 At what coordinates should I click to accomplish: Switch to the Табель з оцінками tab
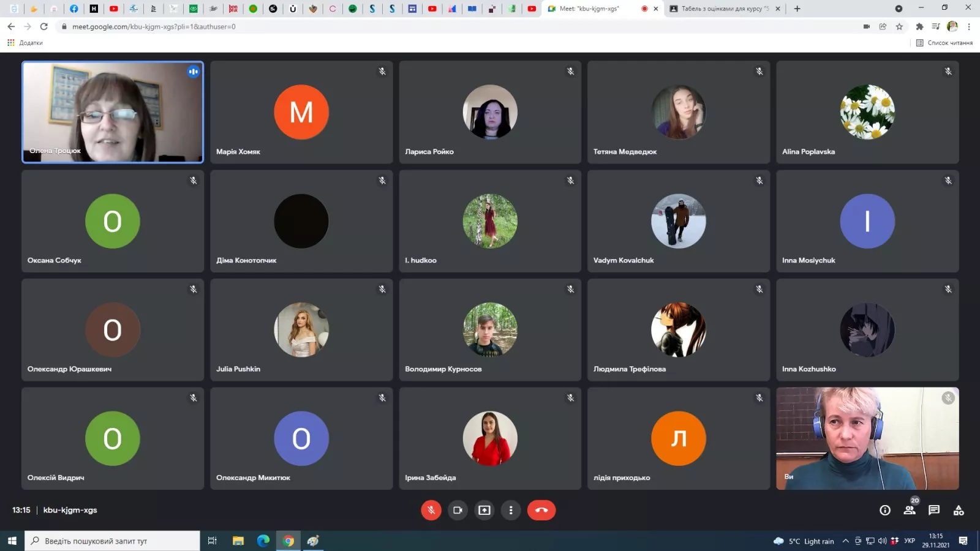[x=723, y=9]
